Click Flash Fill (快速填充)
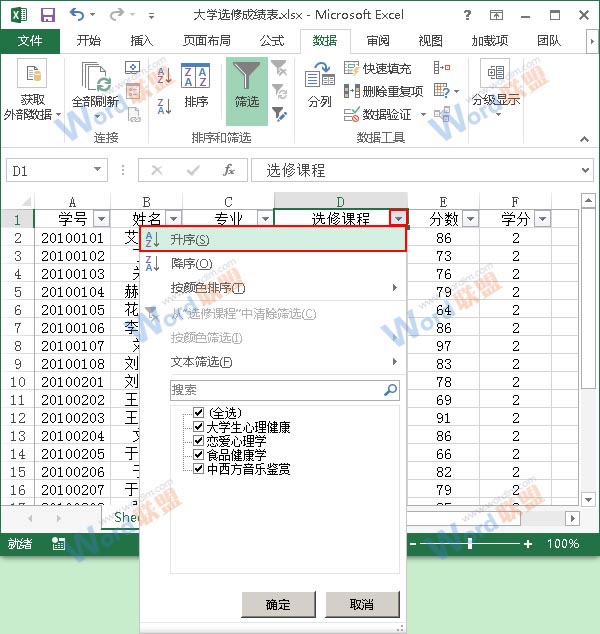Image resolution: width=600 pixels, height=634 pixels. 377,68
